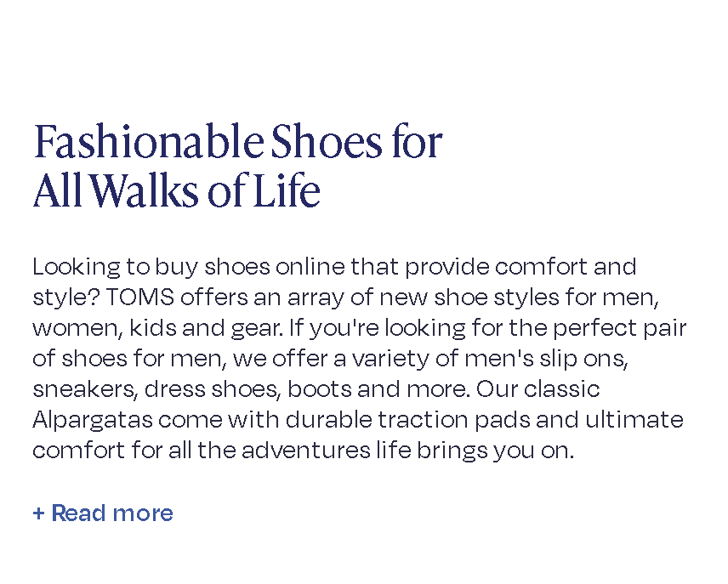Click the 'Fashionable Shoes for' heading line
The width and height of the screenshot is (728, 584).
pos(237,142)
